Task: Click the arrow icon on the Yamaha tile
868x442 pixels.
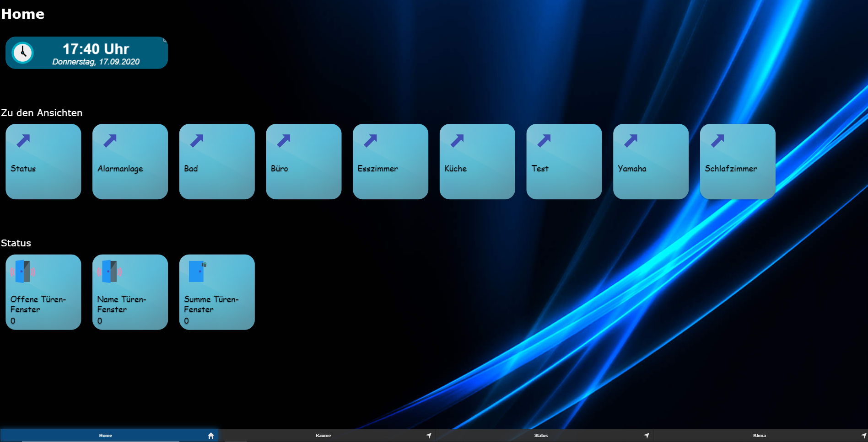Action: tap(631, 141)
